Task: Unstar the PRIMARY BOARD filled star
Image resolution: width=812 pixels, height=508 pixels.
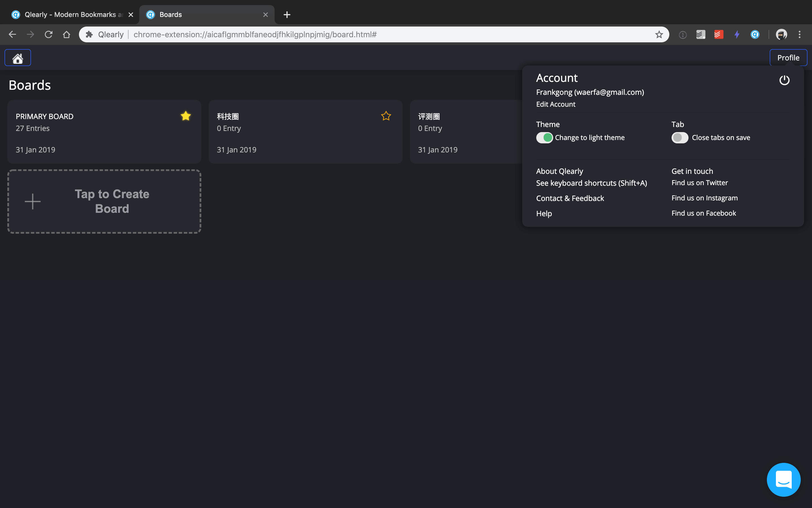Action: (186, 116)
